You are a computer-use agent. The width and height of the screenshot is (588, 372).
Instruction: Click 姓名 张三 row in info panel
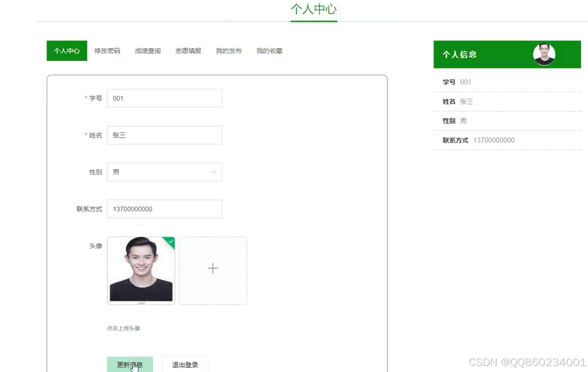[x=507, y=101]
